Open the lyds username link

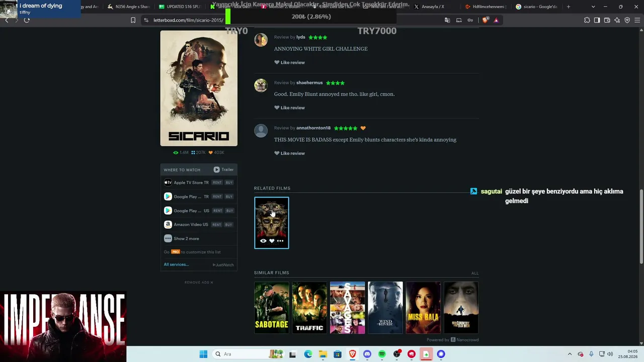(301, 37)
